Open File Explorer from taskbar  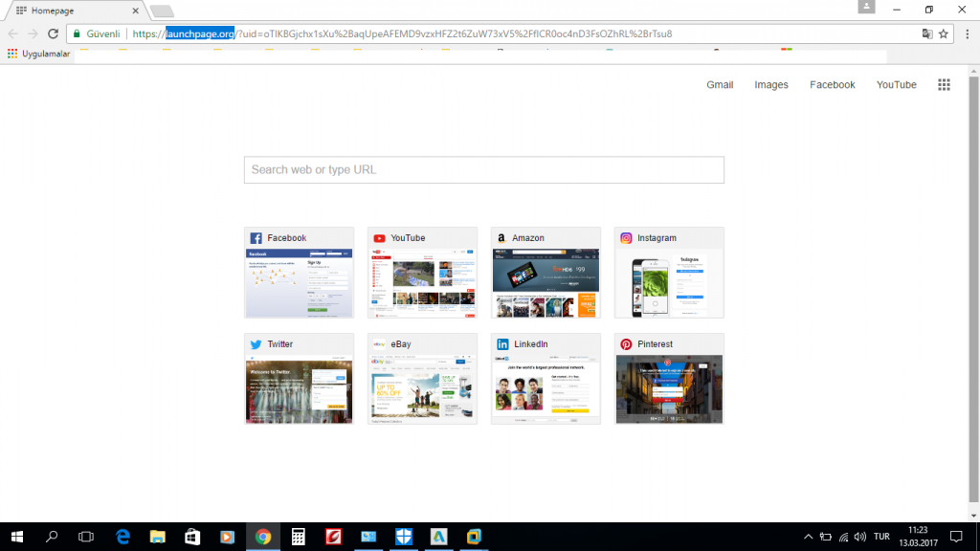pyautogui.click(x=158, y=537)
